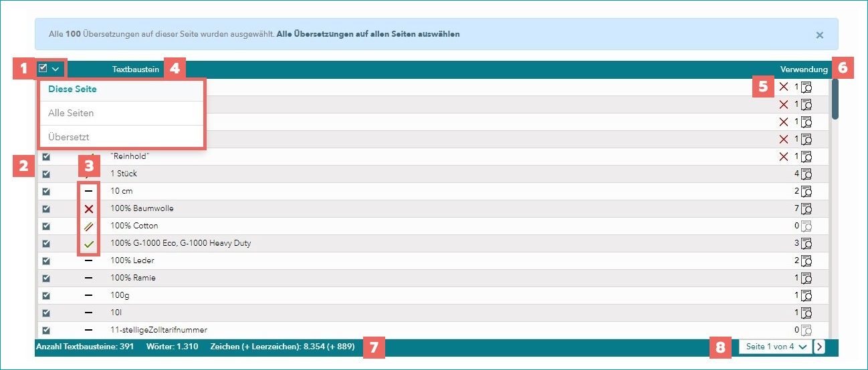This screenshot has width=868, height=370.
Task: Untick the 11-stelligeZolltarifnummer checkbox
Action: 46,330
